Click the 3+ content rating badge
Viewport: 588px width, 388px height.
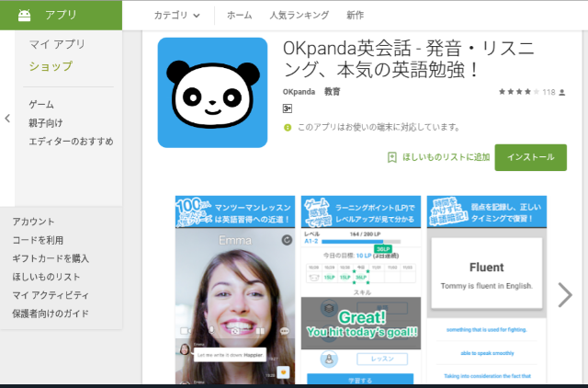point(288,108)
